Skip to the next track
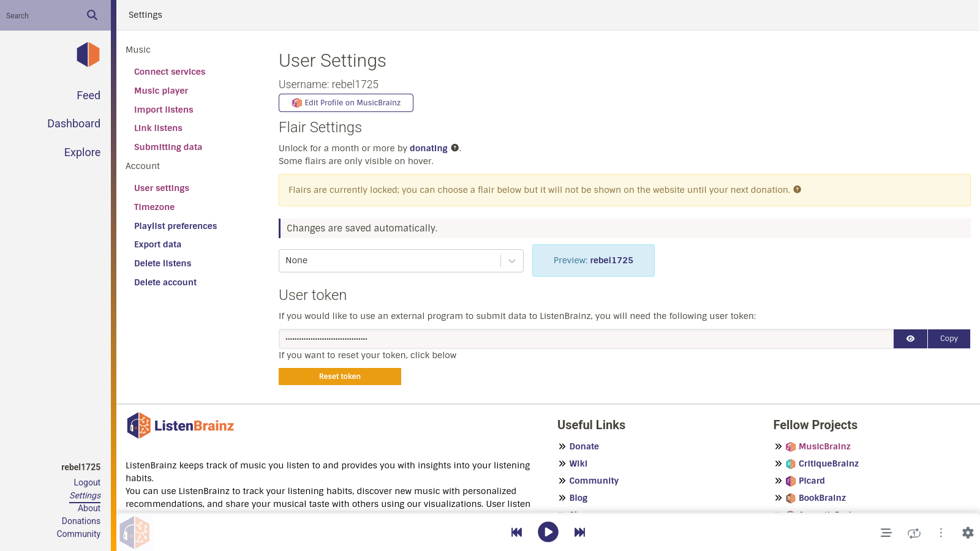Viewport: 980px width, 551px height. (x=579, y=532)
